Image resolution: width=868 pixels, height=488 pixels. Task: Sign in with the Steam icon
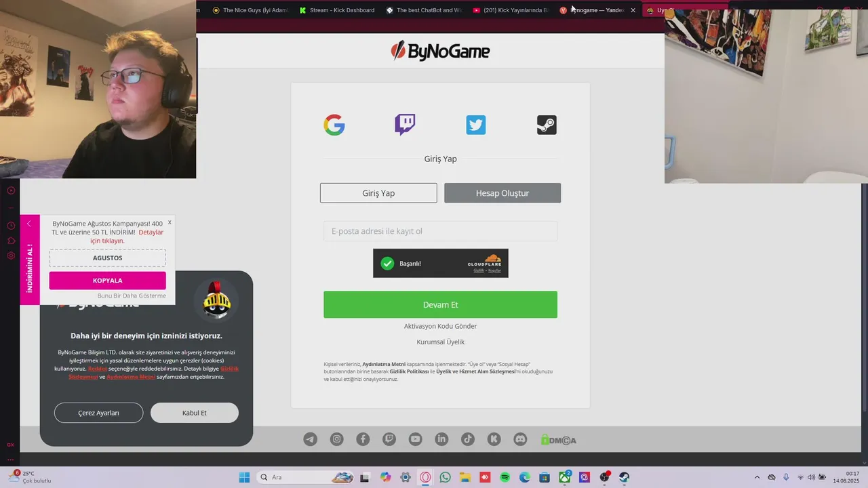tap(547, 125)
